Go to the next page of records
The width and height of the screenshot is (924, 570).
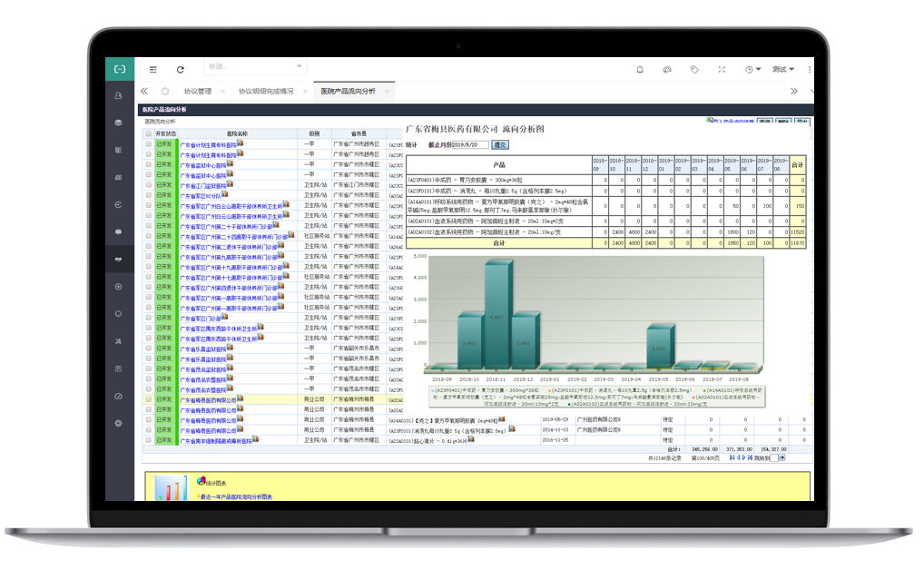tap(743, 457)
